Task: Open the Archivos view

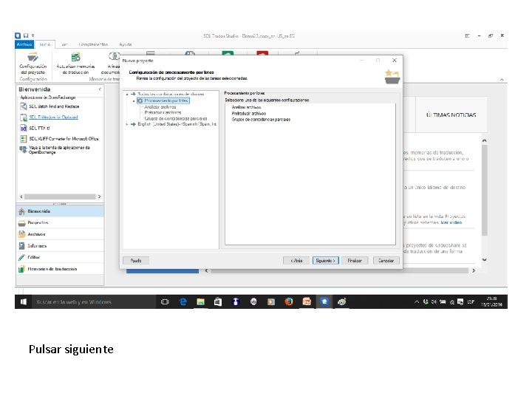Action: [60, 234]
